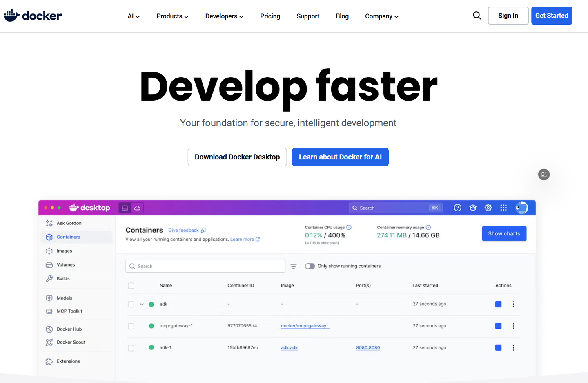Viewport: 588px width, 383px height.
Task: Click container ID 977070655d4
Action: (x=242, y=326)
